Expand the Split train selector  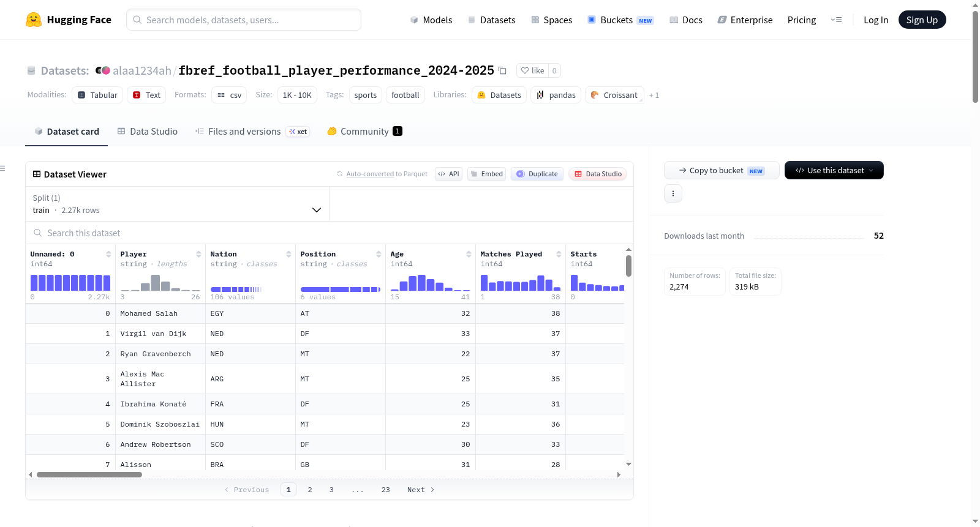(177, 204)
